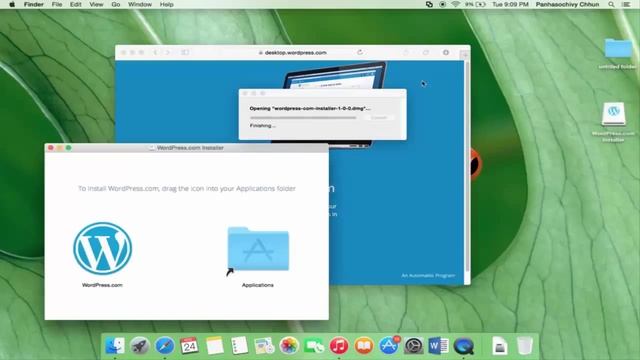The width and height of the screenshot is (640, 360).
Task: Click the disk image file in dock
Action: [500, 346]
